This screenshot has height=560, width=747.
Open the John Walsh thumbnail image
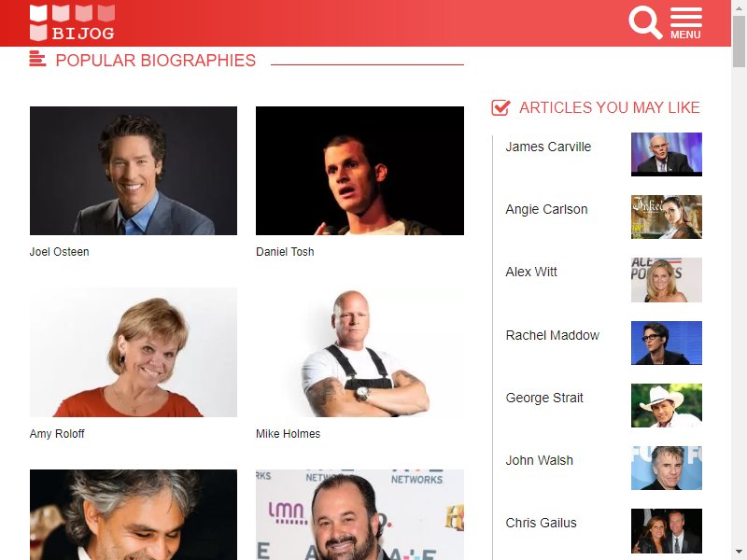[667, 469]
